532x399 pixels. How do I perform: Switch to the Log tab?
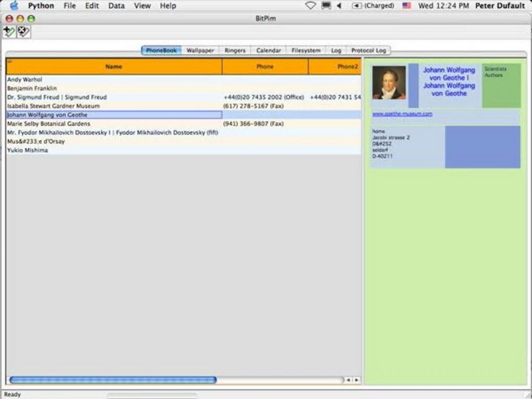(x=336, y=50)
